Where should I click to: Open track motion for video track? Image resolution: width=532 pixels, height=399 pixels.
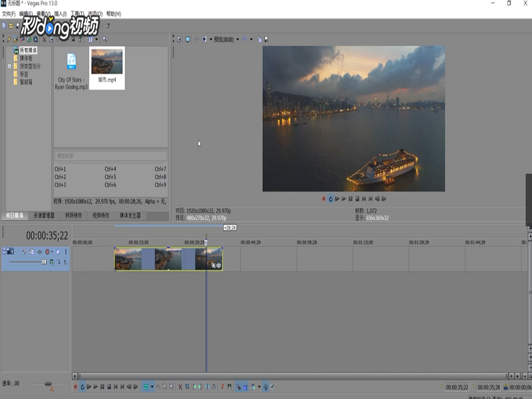point(31,252)
